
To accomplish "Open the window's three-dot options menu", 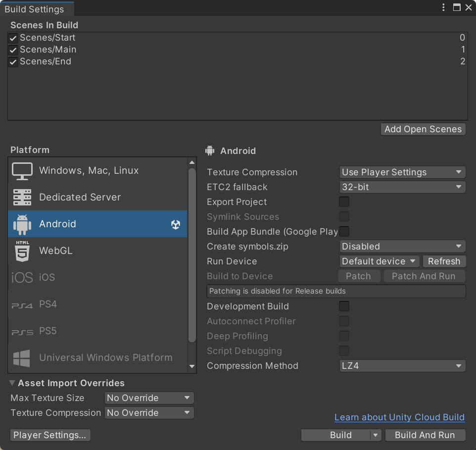I will 444,7.
